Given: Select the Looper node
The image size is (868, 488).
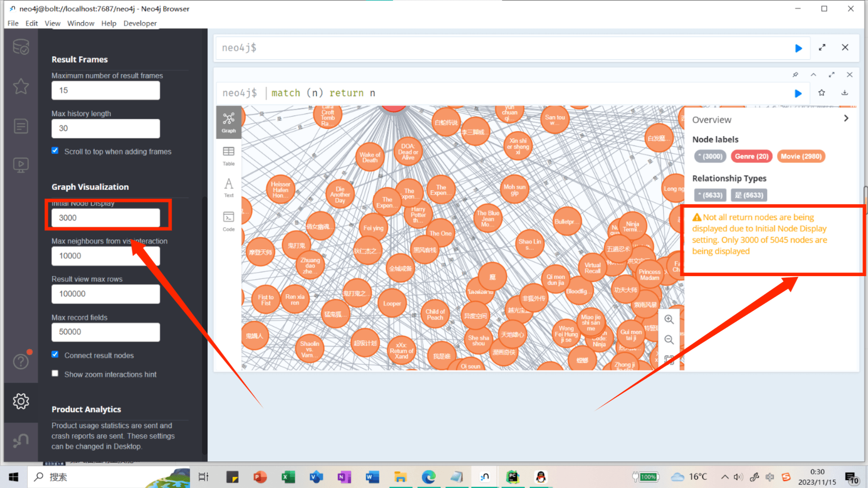Looking at the screenshot, I should click(392, 304).
